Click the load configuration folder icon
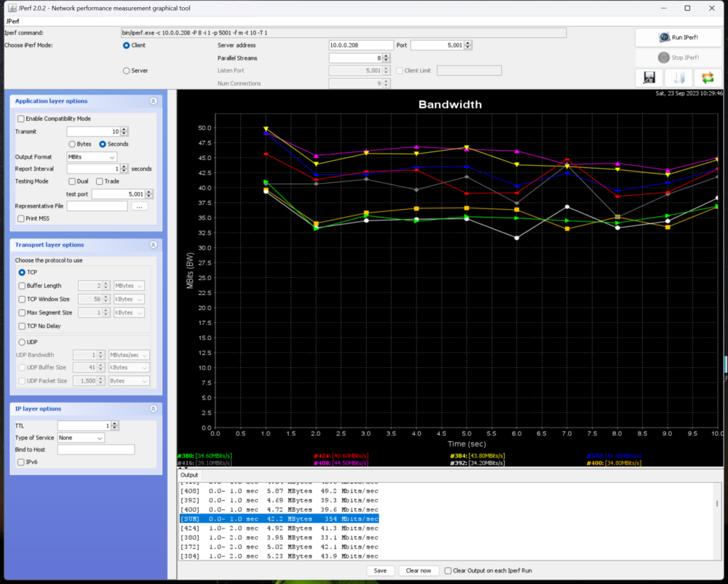Screen dimensions: 728x584 (678, 78)
